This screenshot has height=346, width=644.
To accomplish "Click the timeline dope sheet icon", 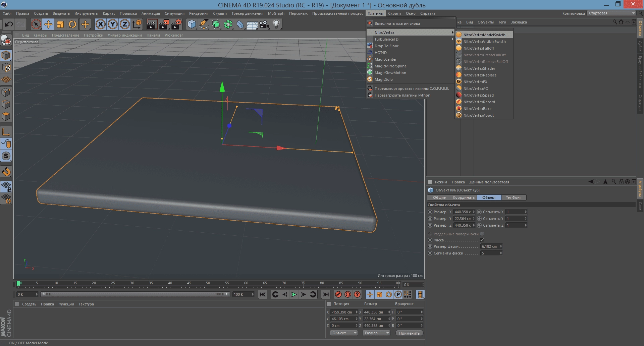I will coord(420,294).
